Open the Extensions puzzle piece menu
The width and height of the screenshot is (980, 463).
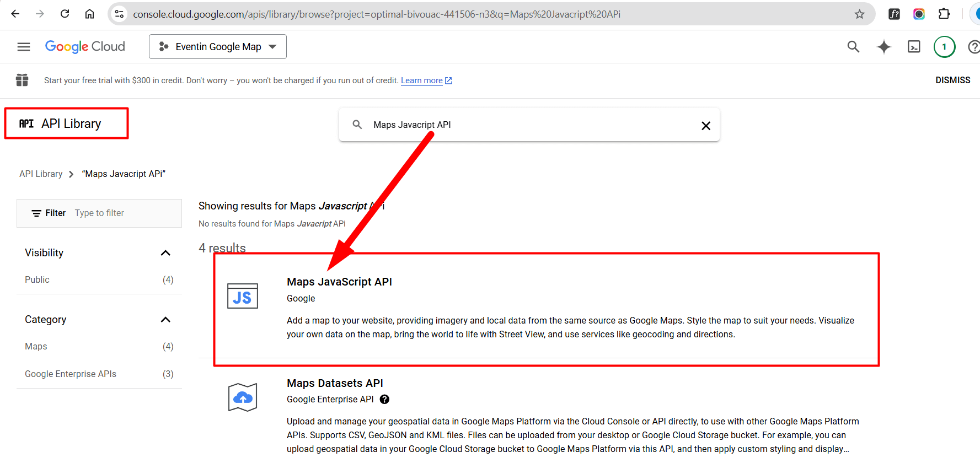[944, 14]
